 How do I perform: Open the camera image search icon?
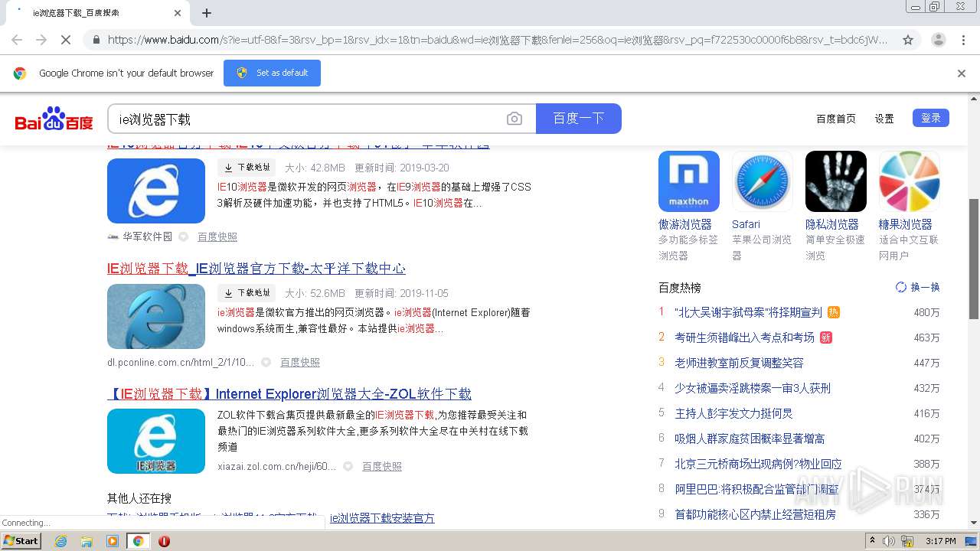pyautogui.click(x=514, y=119)
